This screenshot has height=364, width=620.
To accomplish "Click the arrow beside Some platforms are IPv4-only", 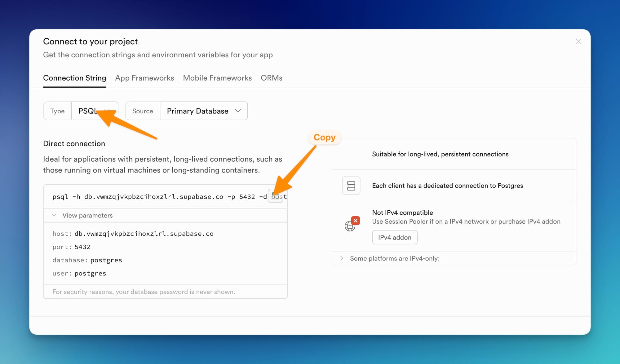I will coord(342,258).
